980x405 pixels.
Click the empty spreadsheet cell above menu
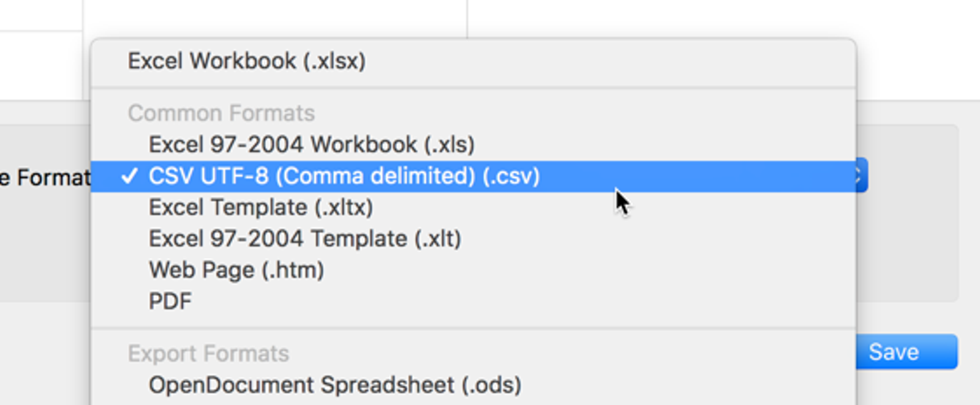275,18
